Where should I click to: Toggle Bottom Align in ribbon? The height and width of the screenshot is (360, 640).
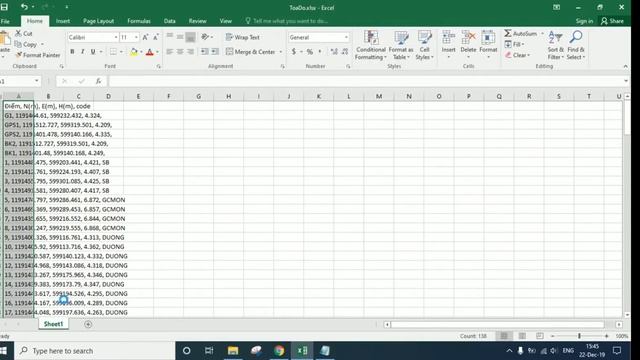pyautogui.click(x=190, y=37)
